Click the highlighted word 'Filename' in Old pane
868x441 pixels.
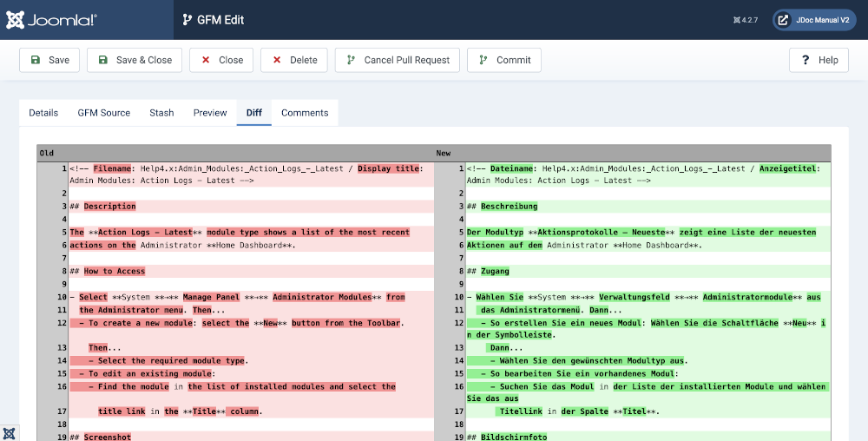pos(112,168)
